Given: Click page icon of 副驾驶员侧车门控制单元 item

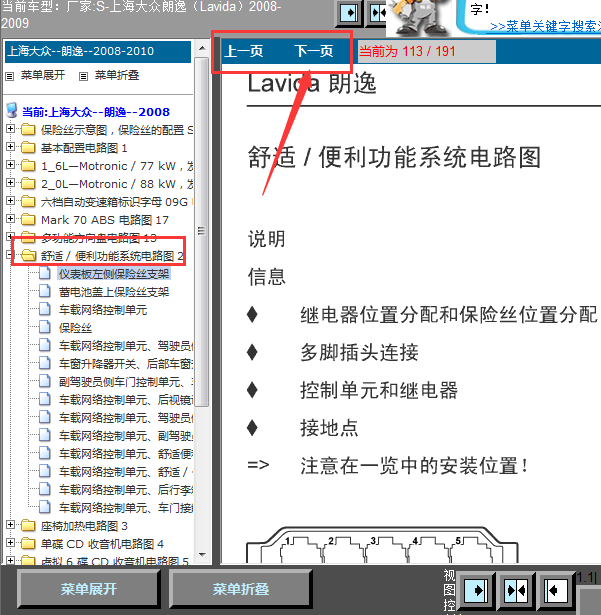Looking at the screenshot, I should tap(45, 381).
